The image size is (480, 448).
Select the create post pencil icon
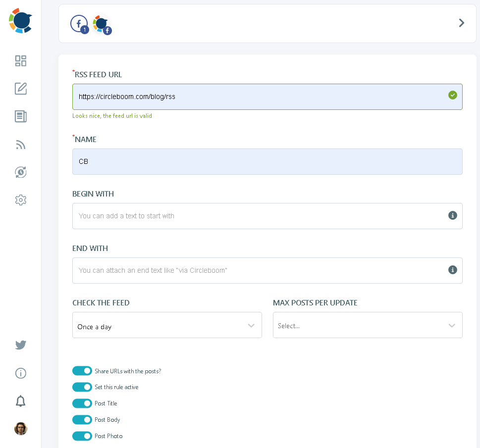(x=20, y=88)
